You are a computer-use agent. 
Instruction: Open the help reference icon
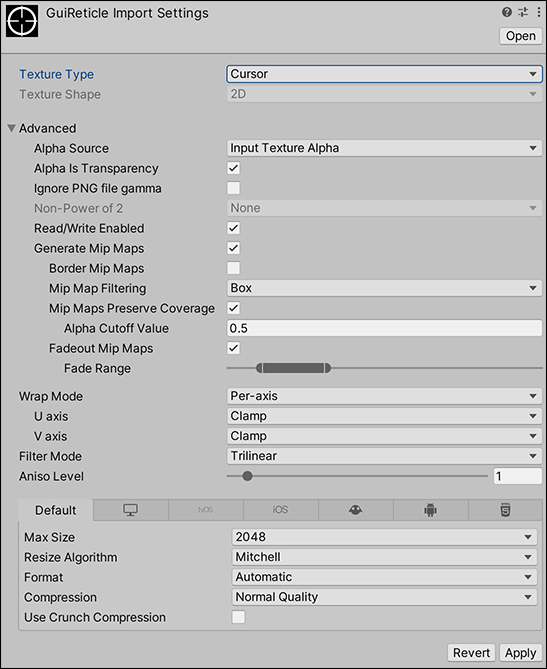click(506, 12)
